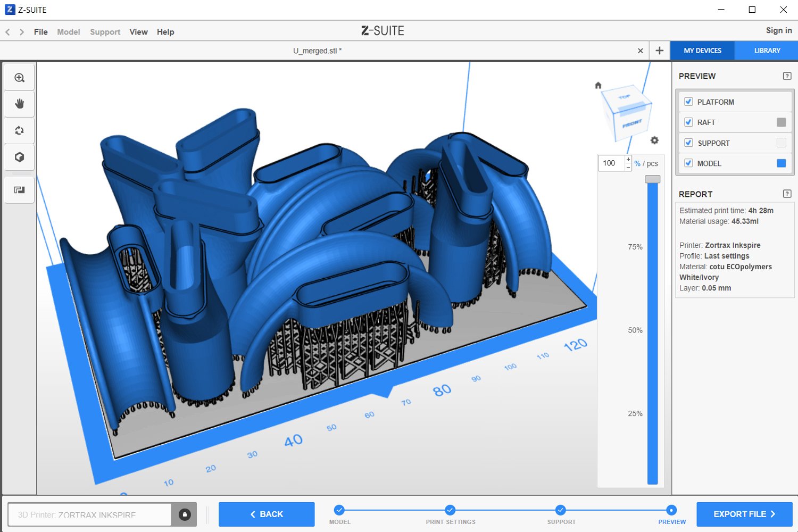Click the 3D Printer Zortrax Inkspire field
The width and height of the screenshot is (798, 532).
[90, 514]
